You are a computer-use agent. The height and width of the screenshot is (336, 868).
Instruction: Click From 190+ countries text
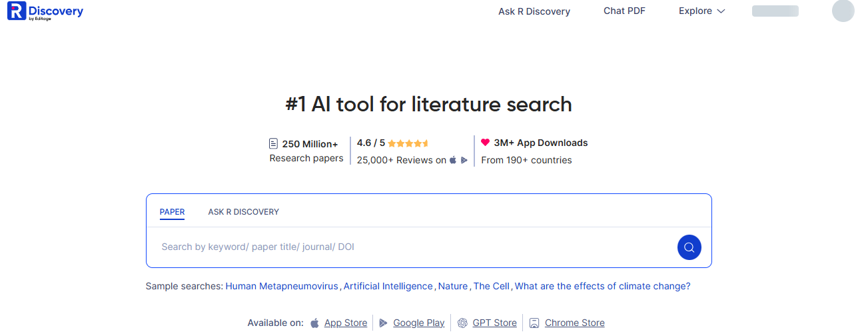coord(526,160)
